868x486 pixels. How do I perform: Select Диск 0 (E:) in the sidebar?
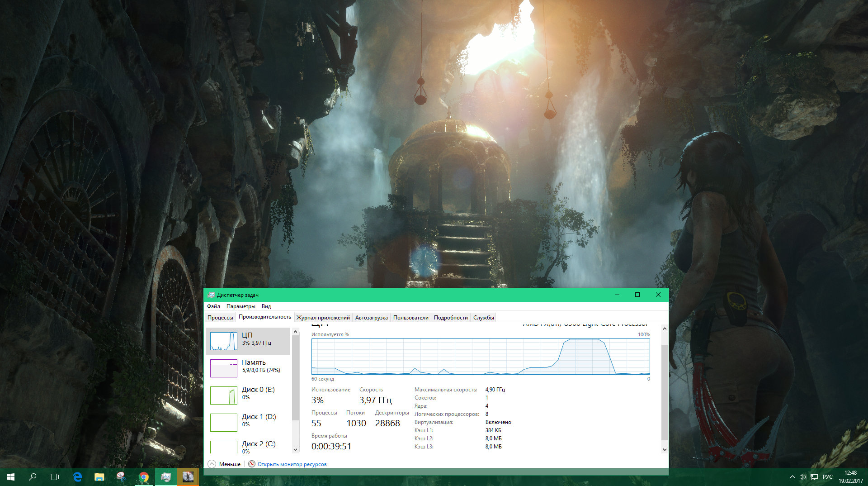pos(248,395)
